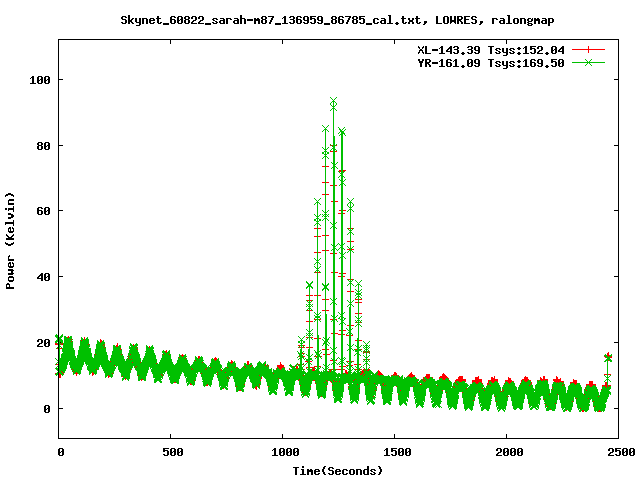The image size is (640, 480).
Task: Click the plot title Skynet_60822_sarah-m87 text
Action: pos(337,20)
